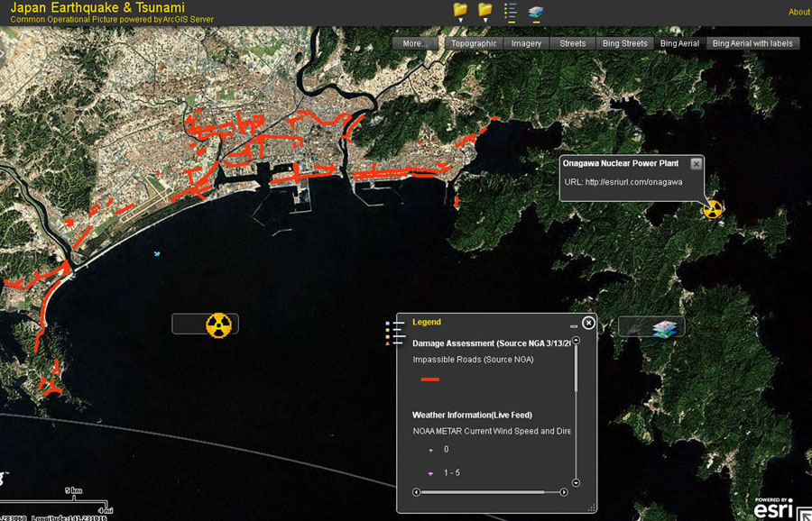812x521 pixels.
Task: Expand the dropdown arrow under the second folder
Action: tap(485, 20)
